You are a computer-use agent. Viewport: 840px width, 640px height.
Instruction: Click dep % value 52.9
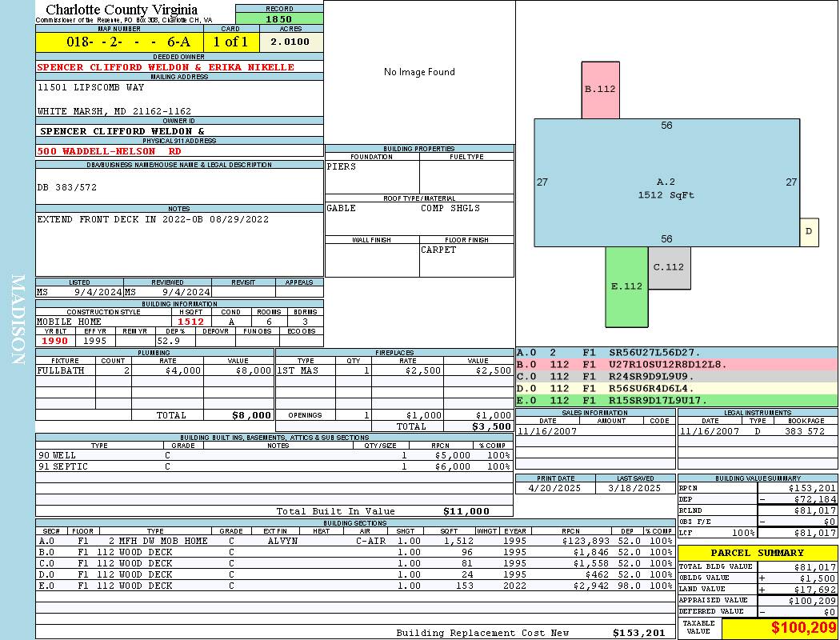click(168, 341)
